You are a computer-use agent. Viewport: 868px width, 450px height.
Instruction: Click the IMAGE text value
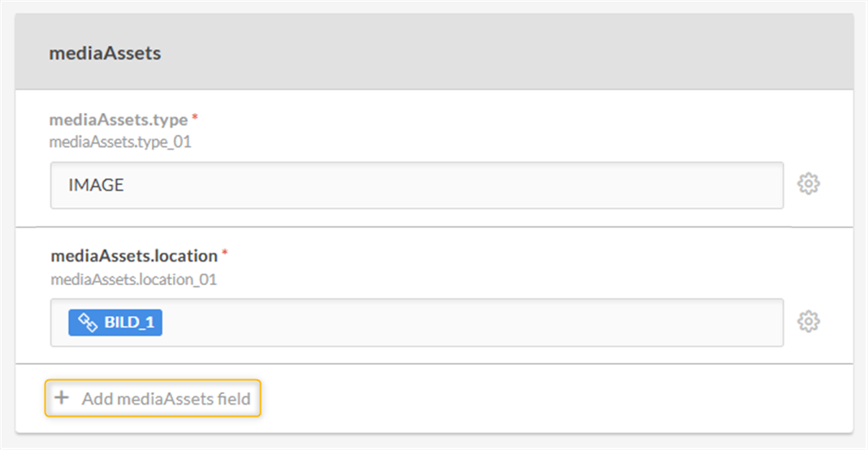[x=96, y=185]
